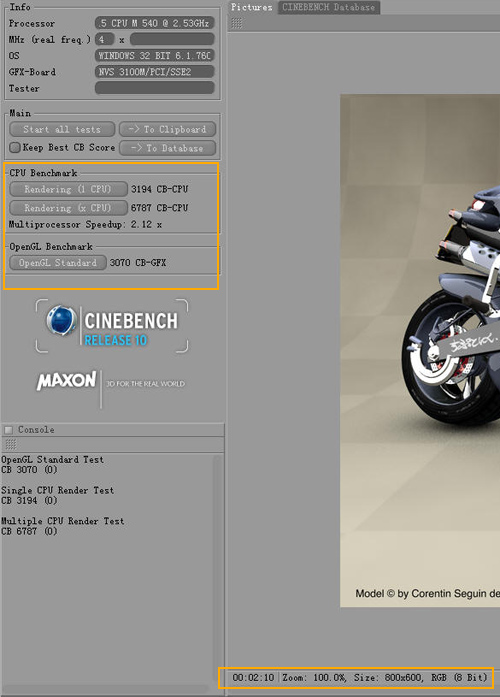500x697 pixels.
Task: Select the OS field text
Action: coord(155,56)
